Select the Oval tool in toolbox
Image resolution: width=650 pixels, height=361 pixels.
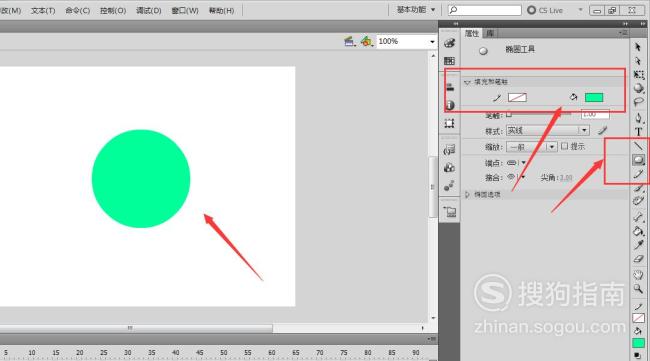pyautogui.click(x=638, y=160)
